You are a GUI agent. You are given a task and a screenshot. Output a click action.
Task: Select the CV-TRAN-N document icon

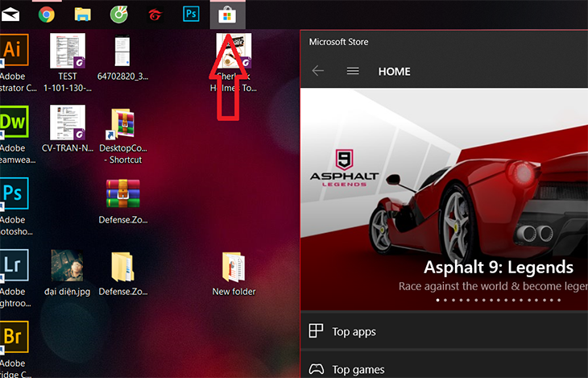(68, 123)
